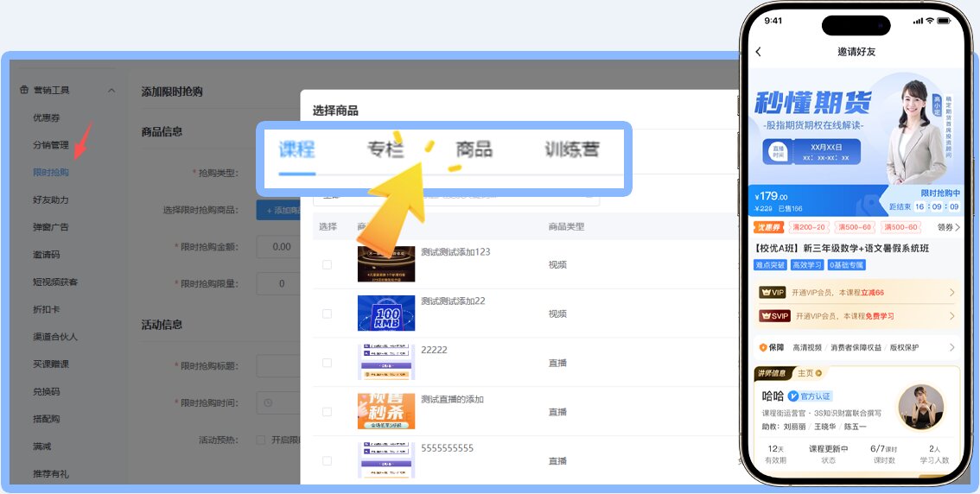Tap the instructor 哈哈 avatar photo
The image size is (980, 494).
tap(920, 407)
